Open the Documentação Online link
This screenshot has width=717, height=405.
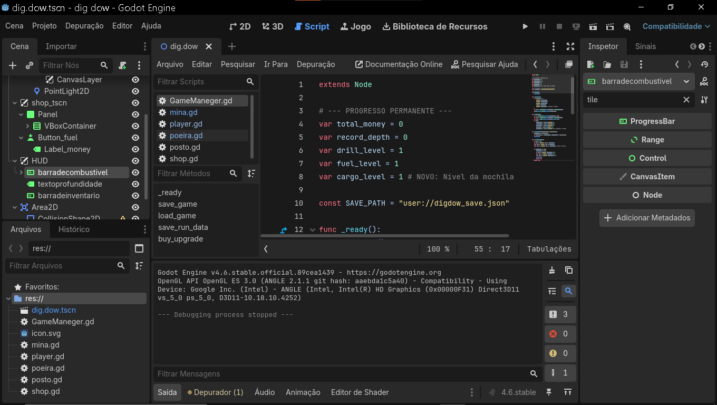[397, 64]
